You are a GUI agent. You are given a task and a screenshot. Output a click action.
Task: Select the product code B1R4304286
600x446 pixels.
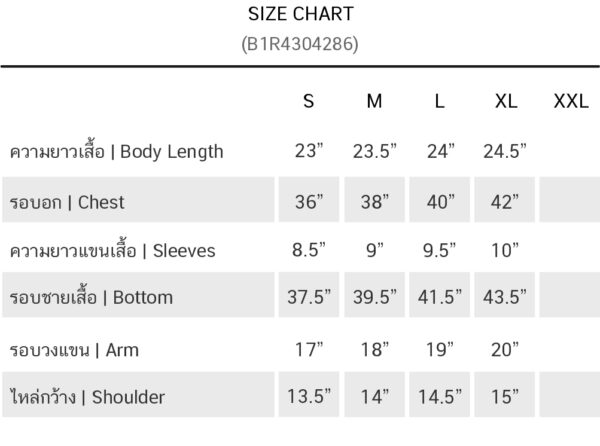point(300,44)
